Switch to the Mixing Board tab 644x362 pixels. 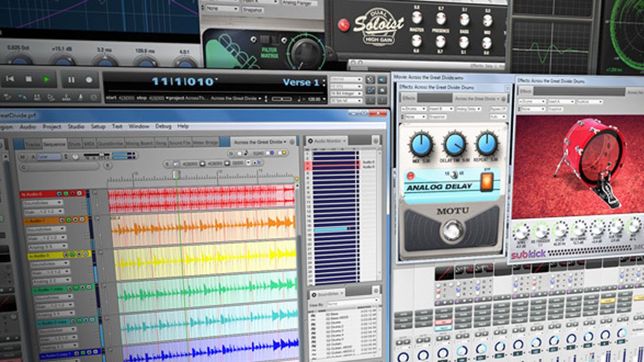click(139, 143)
